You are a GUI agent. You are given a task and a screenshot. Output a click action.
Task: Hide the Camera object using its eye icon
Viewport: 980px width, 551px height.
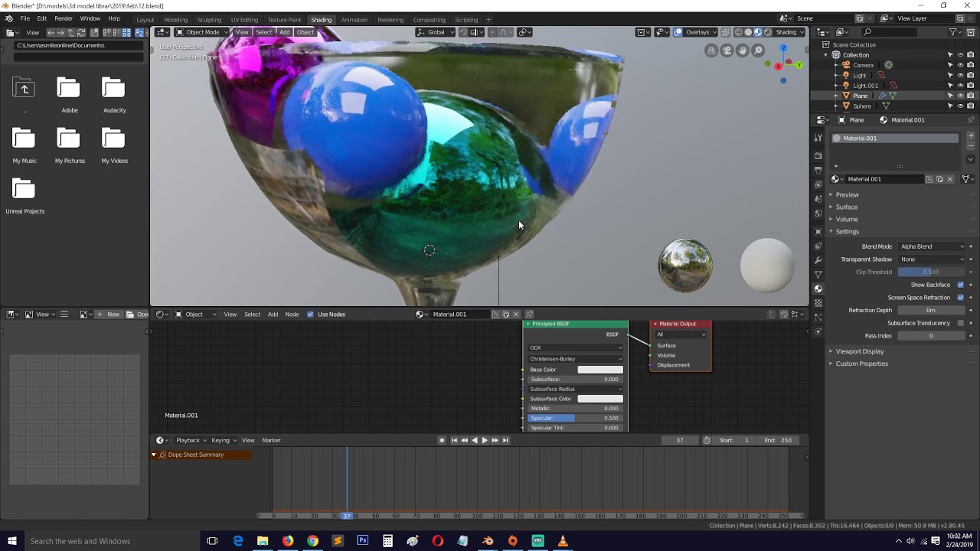coord(960,65)
